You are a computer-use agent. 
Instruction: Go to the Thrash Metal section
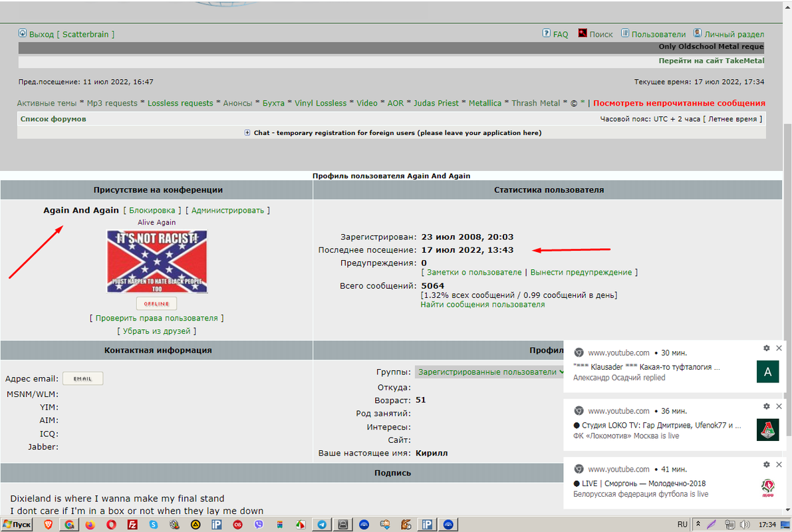(x=536, y=103)
